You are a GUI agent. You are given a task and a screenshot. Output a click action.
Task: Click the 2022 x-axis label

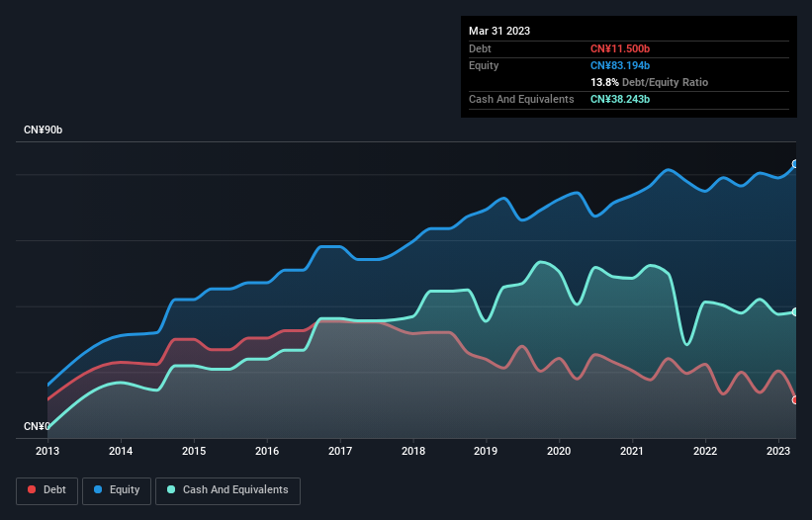pos(705,451)
